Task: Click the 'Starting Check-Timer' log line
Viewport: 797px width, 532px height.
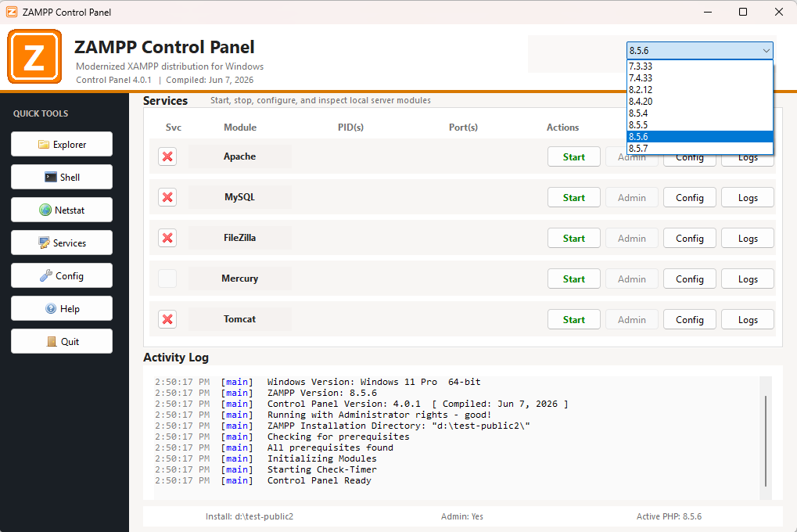Action: (x=322, y=469)
